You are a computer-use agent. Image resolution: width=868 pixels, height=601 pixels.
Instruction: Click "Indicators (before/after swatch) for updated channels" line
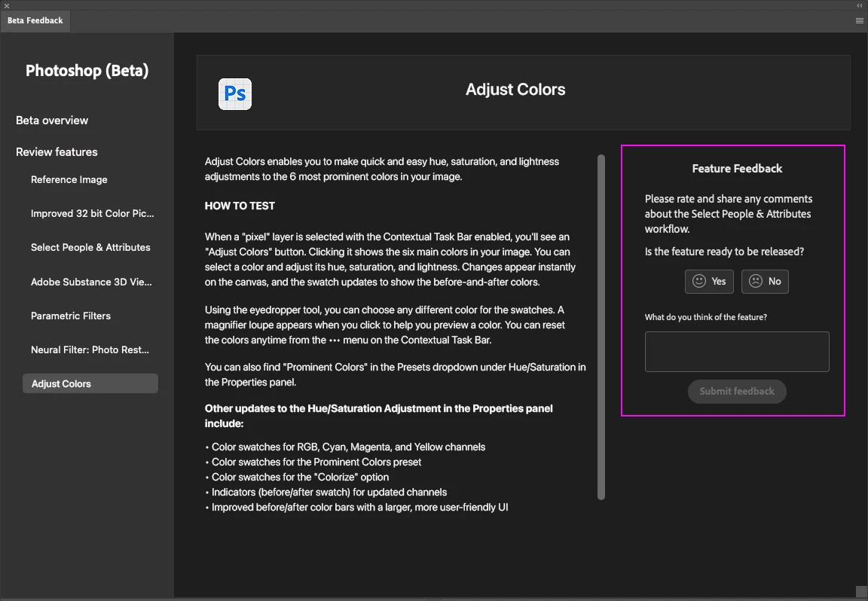(326, 492)
